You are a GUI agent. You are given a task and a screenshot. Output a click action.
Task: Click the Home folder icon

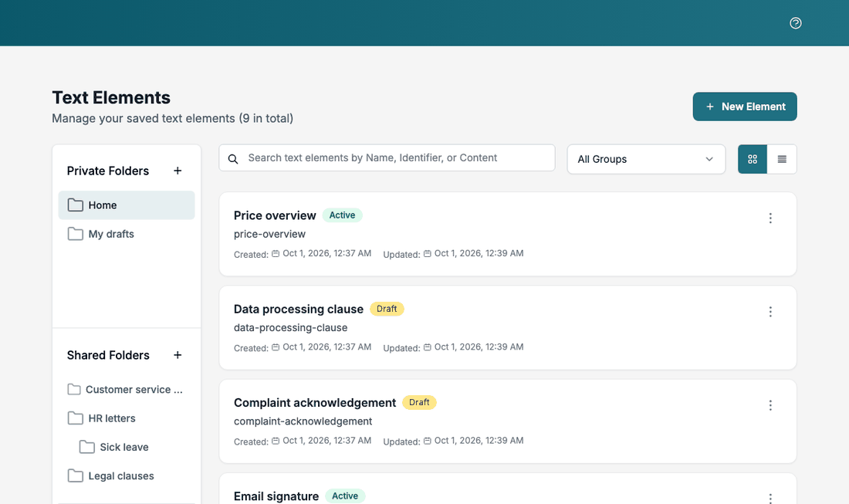tap(76, 205)
